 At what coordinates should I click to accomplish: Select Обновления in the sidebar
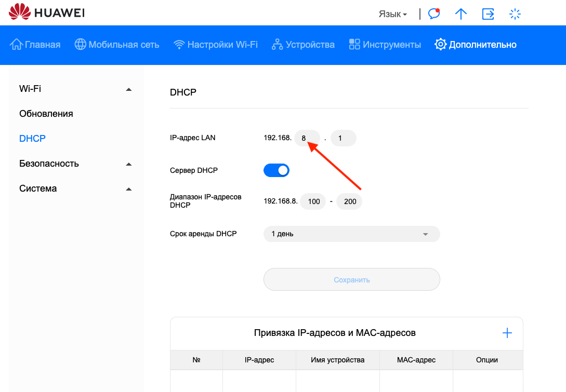tap(46, 114)
